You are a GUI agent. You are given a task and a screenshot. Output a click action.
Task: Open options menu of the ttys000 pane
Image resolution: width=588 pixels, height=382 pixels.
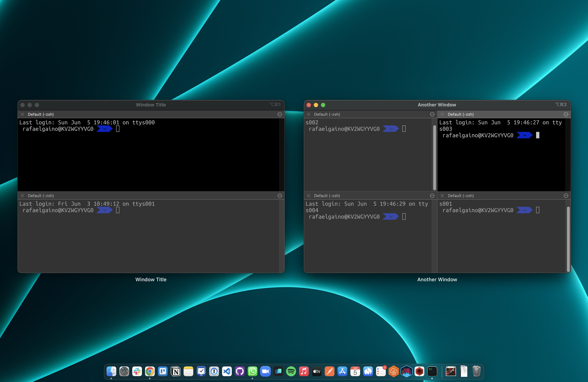[280, 114]
